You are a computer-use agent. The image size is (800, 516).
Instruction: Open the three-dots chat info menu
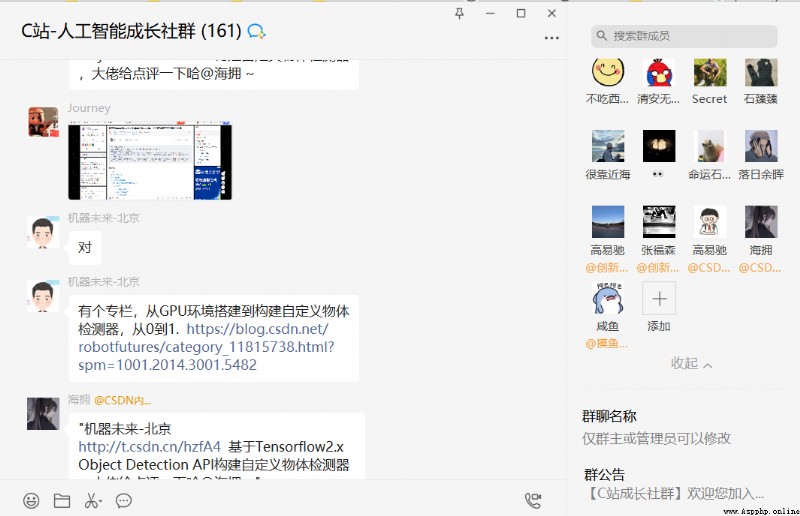[x=552, y=38]
